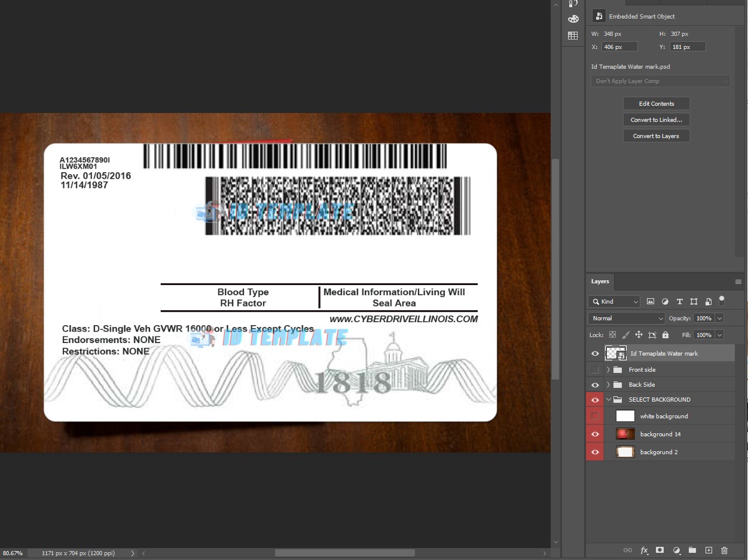Create new fill or adjustment layer
The image size is (748, 560).
tap(676, 550)
